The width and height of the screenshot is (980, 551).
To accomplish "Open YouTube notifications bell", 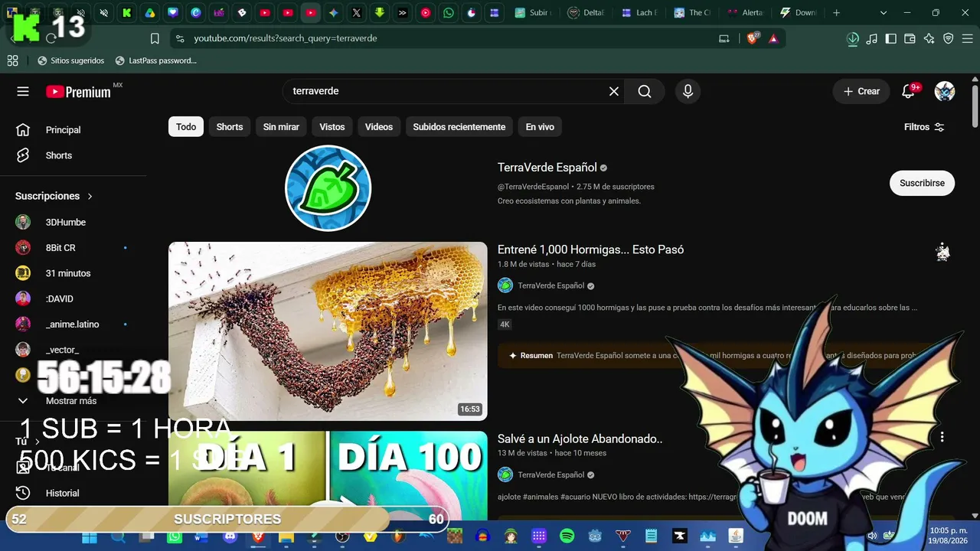I will (909, 91).
